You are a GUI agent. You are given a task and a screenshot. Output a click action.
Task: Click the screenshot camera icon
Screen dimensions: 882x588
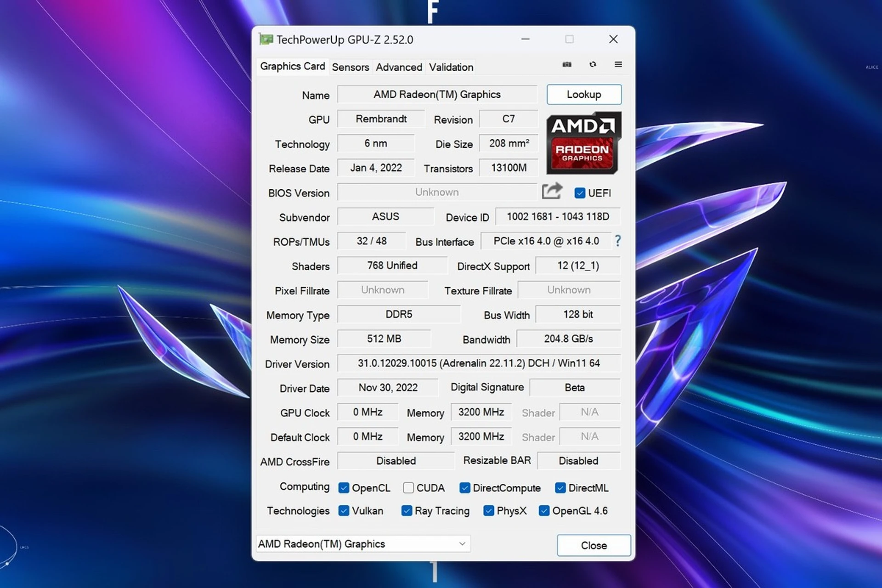pos(567,64)
